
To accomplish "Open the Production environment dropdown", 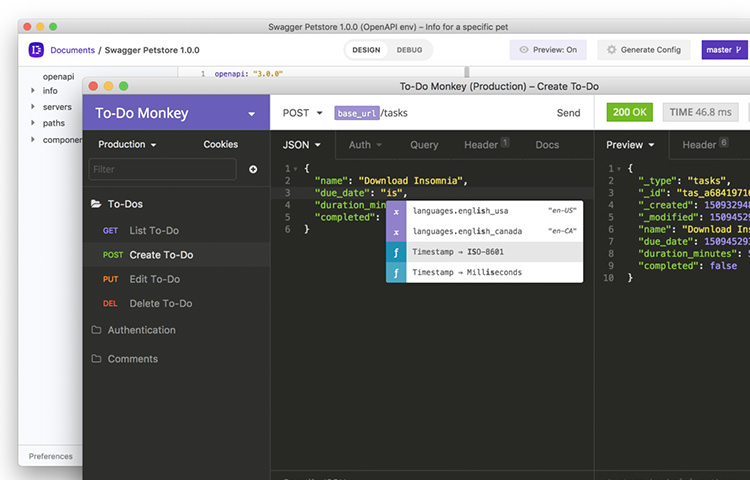I will 127,144.
